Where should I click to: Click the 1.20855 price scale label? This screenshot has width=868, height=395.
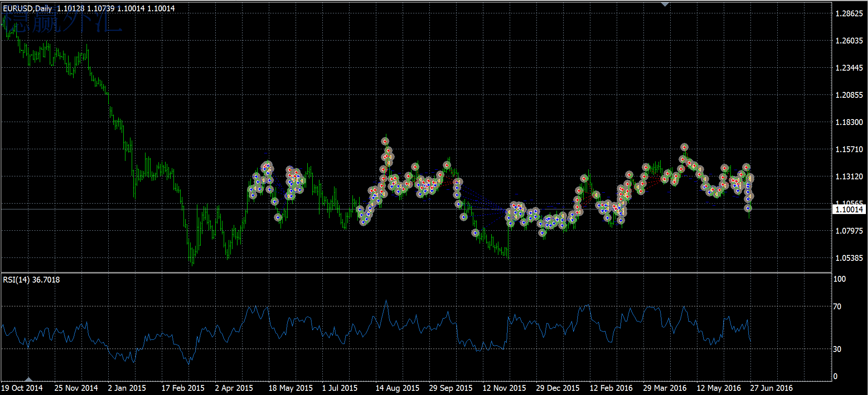coord(849,95)
